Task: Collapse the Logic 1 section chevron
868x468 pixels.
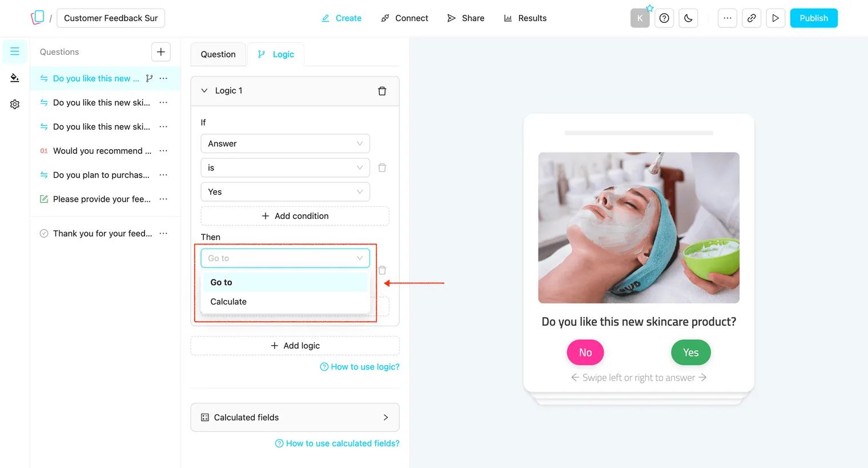Action: point(204,90)
